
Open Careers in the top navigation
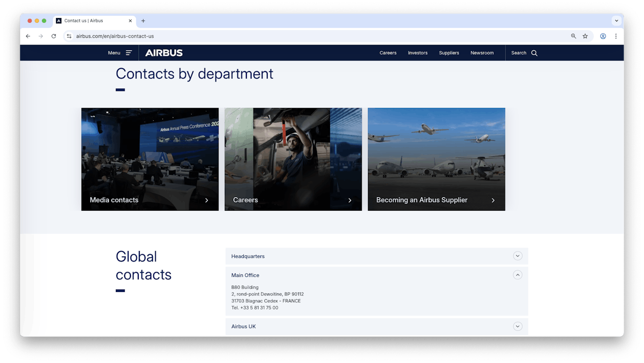pyautogui.click(x=388, y=53)
